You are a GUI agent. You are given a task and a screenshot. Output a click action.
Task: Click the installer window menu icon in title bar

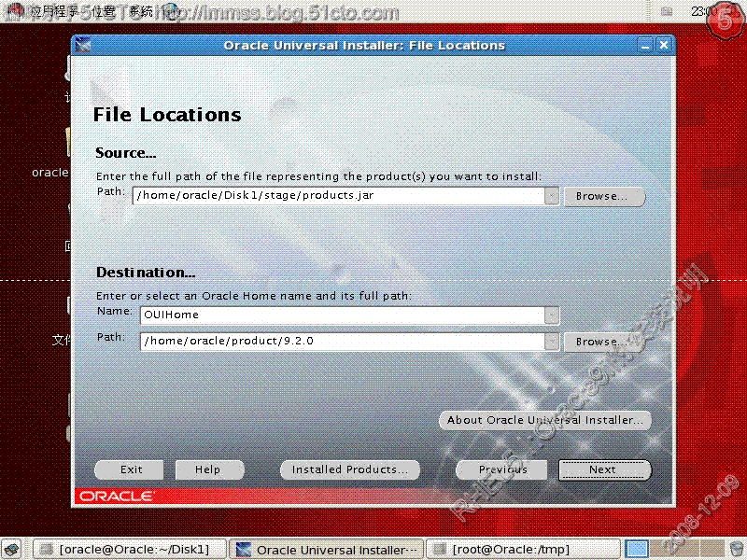click(x=83, y=45)
